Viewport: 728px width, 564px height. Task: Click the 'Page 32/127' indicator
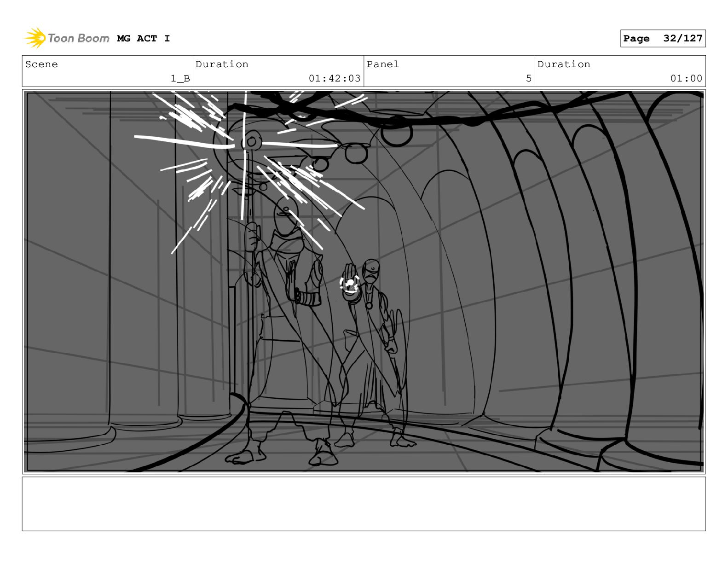663,39
